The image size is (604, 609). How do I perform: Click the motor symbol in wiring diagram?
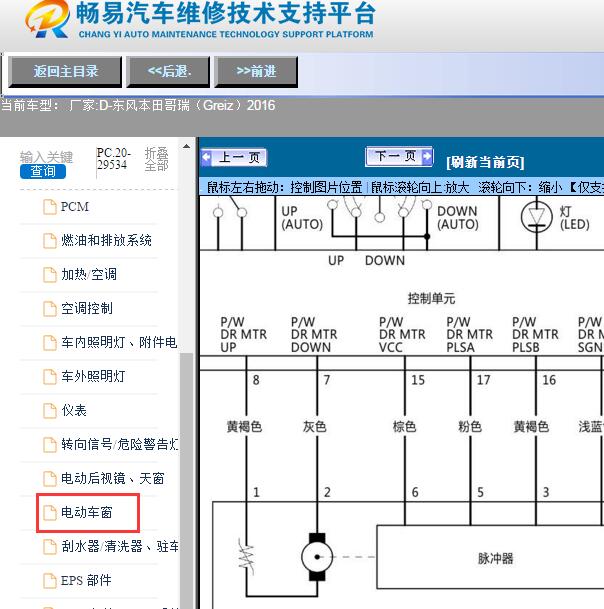[317, 557]
